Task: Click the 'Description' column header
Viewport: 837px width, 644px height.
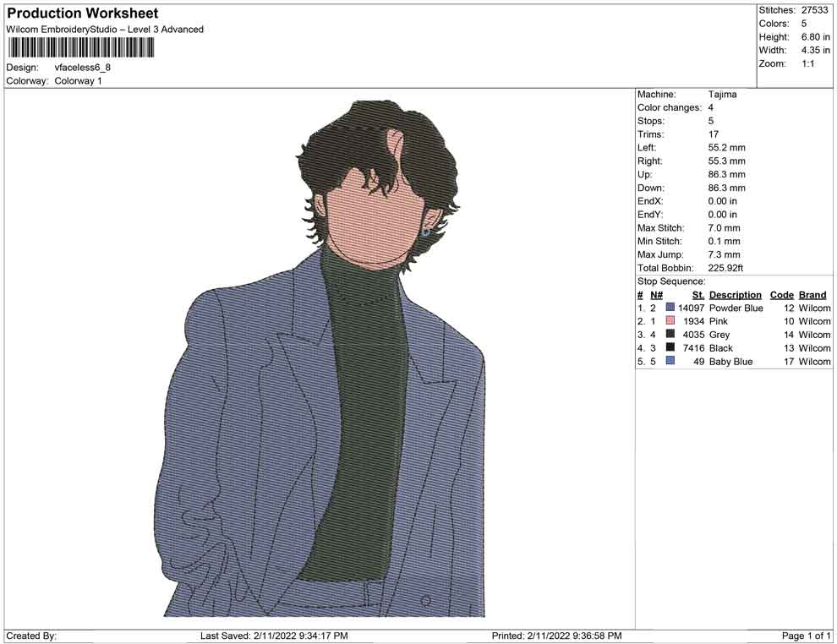Action: point(735,295)
